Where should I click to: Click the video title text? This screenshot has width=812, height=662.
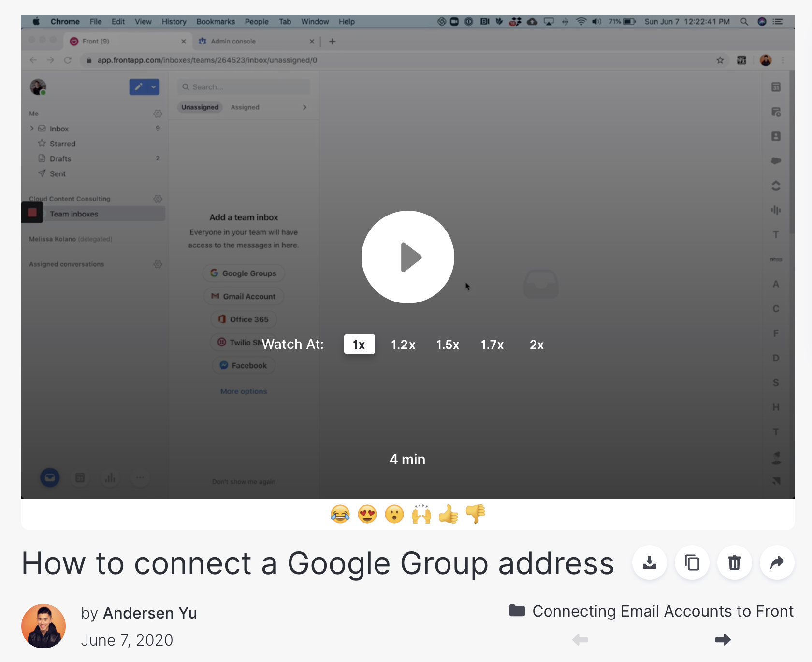[318, 563]
